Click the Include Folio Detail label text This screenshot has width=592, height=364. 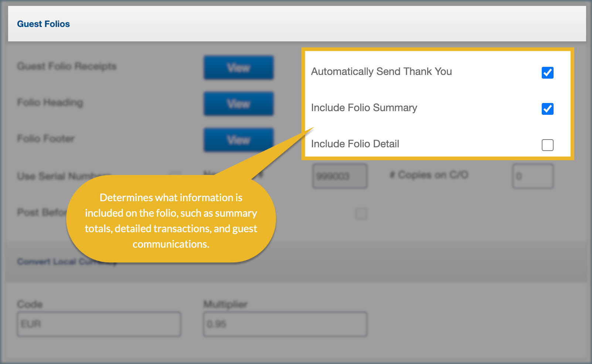pos(355,144)
